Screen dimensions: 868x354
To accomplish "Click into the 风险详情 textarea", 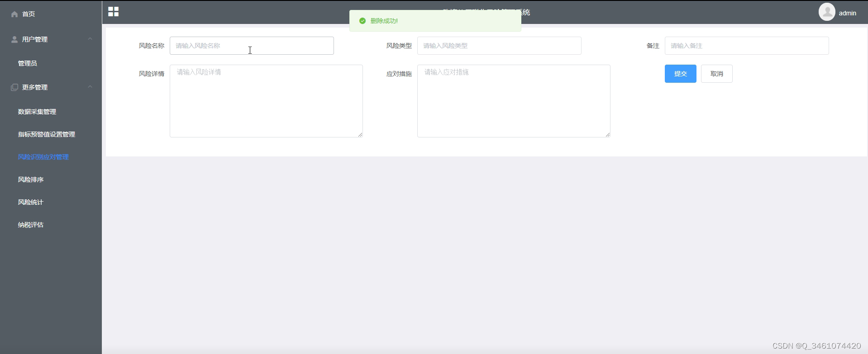I will 266,101.
